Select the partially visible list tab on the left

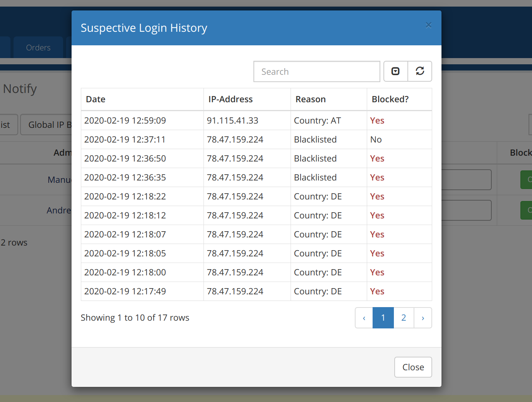coord(6,124)
